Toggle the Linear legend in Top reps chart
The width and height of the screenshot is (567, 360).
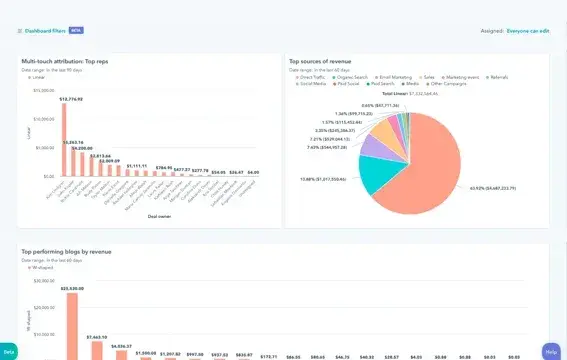coord(37,77)
